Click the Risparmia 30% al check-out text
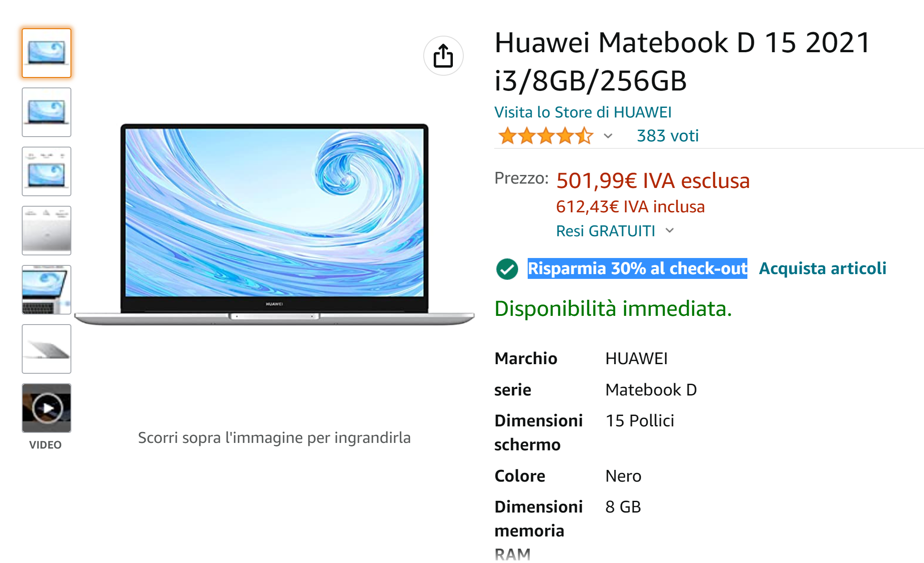The height and width of the screenshot is (563, 924). pyautogui.click(x=637, y=268)
